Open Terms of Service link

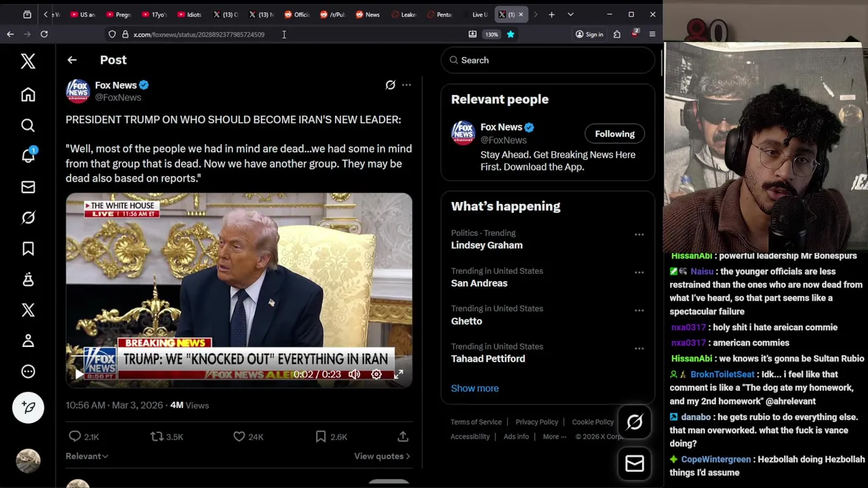pos(476,422)
